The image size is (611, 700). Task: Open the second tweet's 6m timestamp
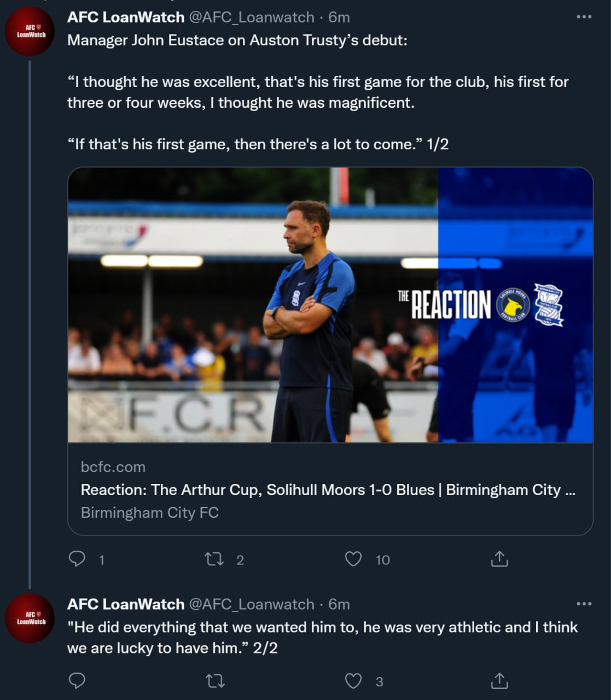339,604
